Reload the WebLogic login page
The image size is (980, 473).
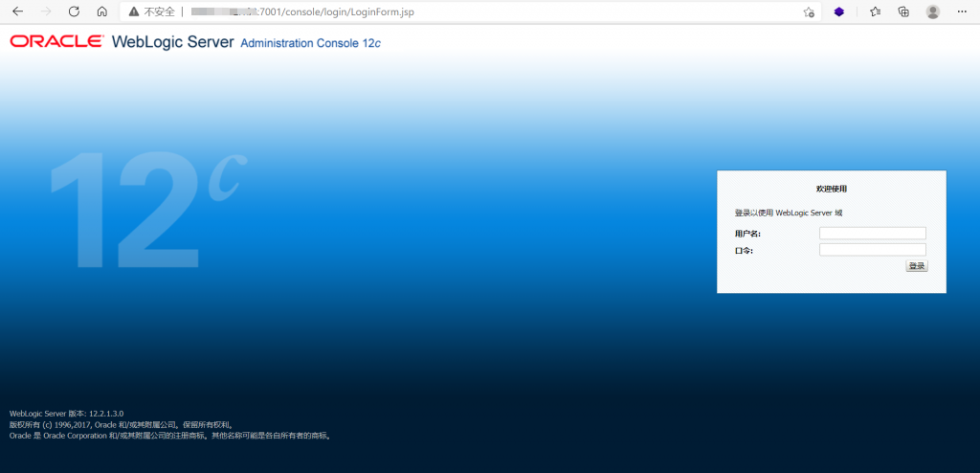[74, 11]
